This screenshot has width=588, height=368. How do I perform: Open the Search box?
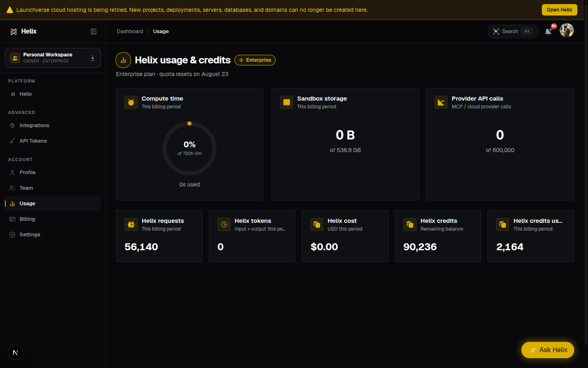tap(513, 31)
